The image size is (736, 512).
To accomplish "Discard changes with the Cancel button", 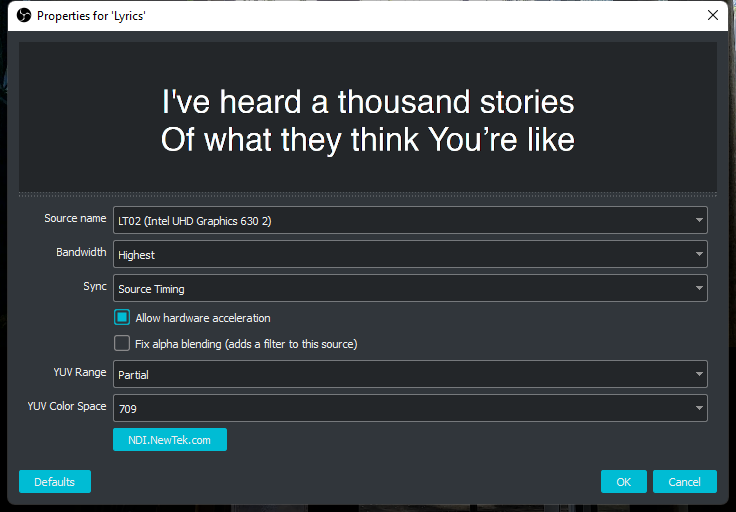I will (x=685, y=481).
